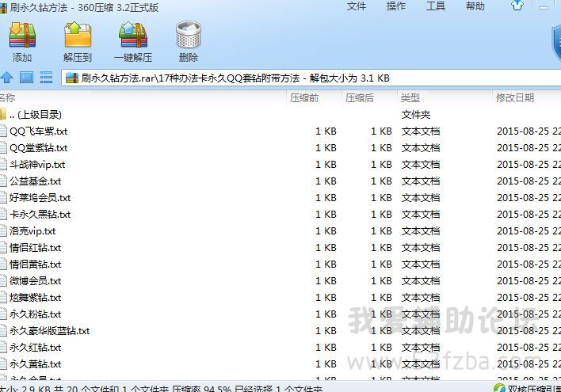Image resolution: width=561 pixels, height=392 pixels.
Task: Go up one level with blue arrow icon
Action: (6, 78)
